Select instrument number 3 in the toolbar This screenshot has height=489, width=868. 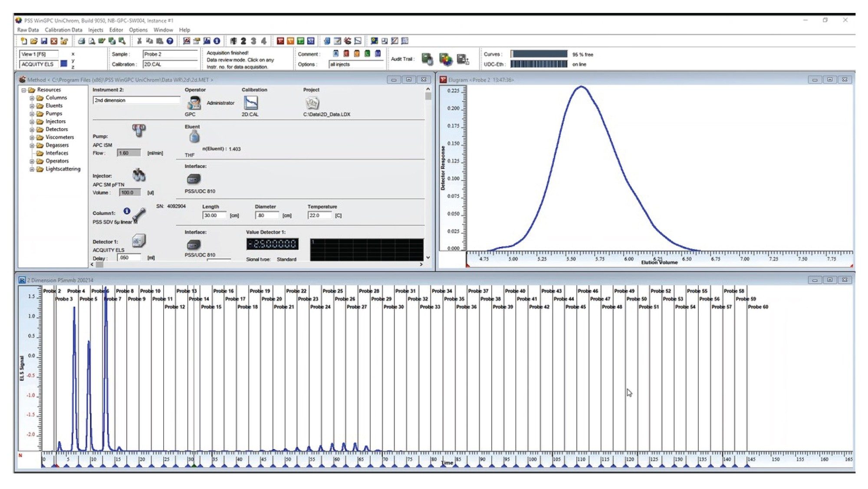point(253,41)
